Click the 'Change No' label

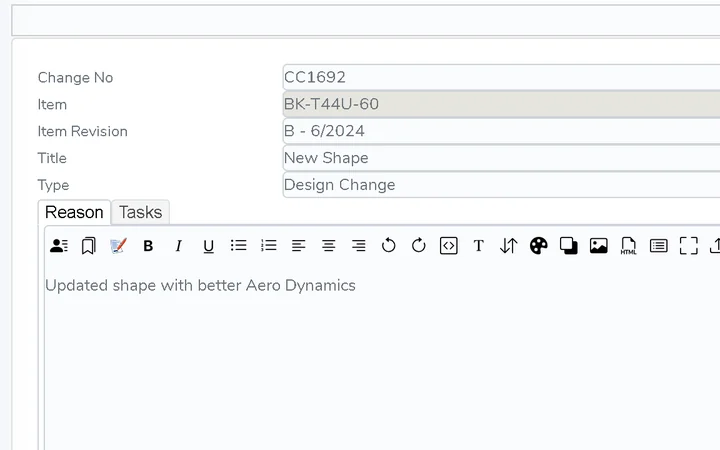click(x=75, y=78)
